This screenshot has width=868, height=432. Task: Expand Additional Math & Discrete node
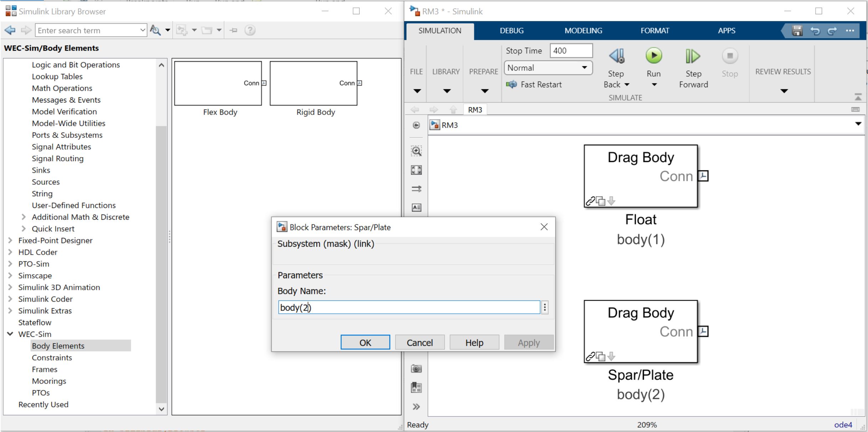24,217
